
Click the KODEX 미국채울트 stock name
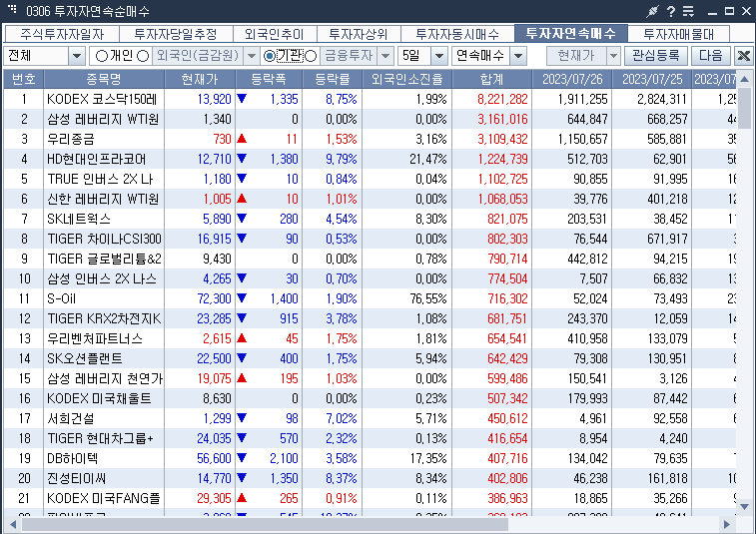99,398
